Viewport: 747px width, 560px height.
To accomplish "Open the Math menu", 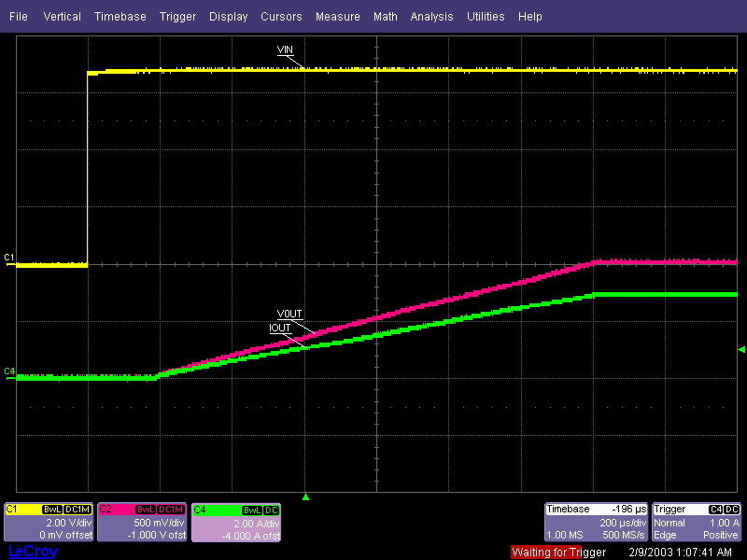I will pyautogui.click(x=386, y=17).
